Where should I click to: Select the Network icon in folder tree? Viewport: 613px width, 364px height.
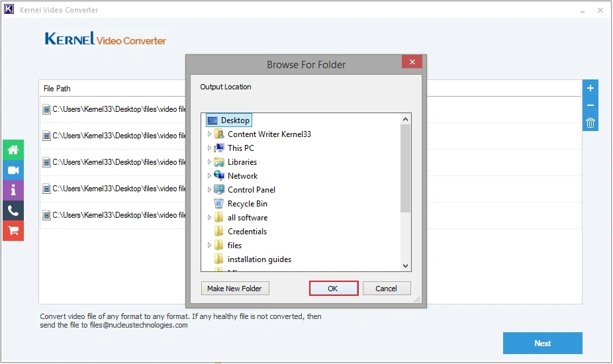(x=219, y=175)
